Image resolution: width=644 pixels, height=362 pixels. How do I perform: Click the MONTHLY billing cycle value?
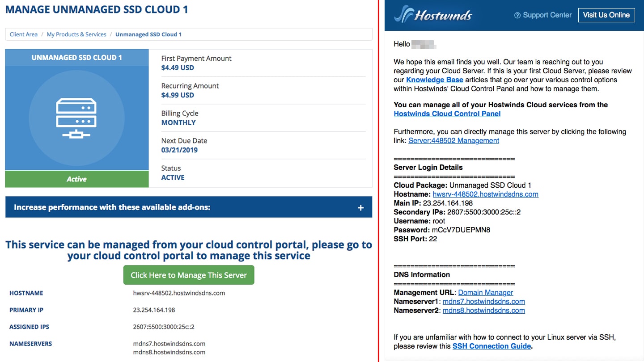pyautogui.click(x=178, y=122)
